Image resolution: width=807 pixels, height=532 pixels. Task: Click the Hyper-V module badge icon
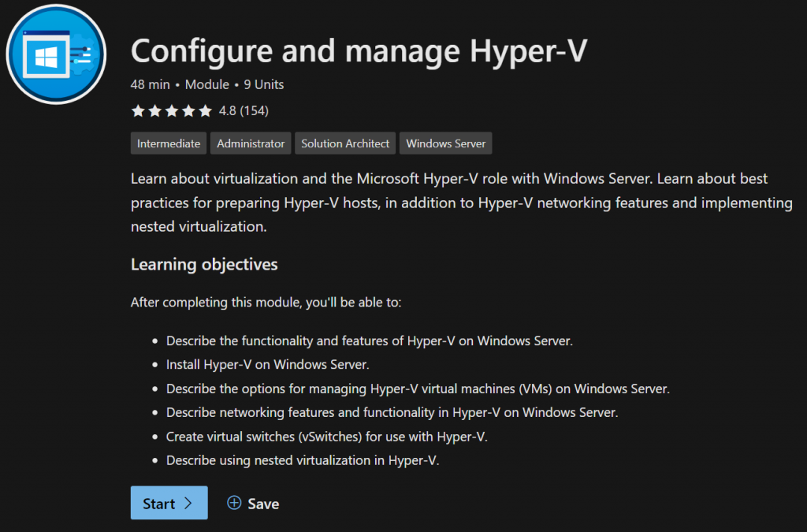point(56,54)
